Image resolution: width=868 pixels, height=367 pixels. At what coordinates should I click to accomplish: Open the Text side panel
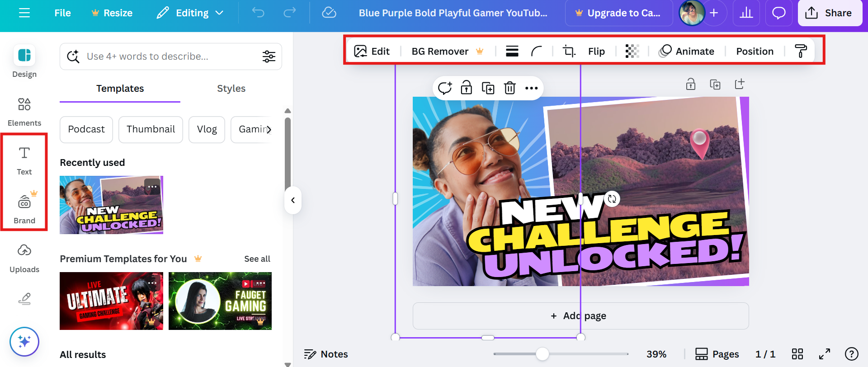pos(24,161)
